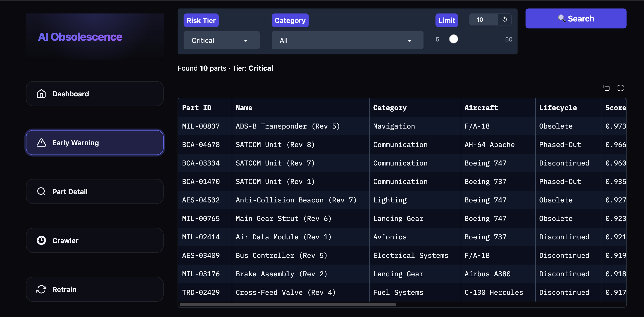Click the Limit slider handle
Screen dimensions: 644x317
(x=453, y=39)
